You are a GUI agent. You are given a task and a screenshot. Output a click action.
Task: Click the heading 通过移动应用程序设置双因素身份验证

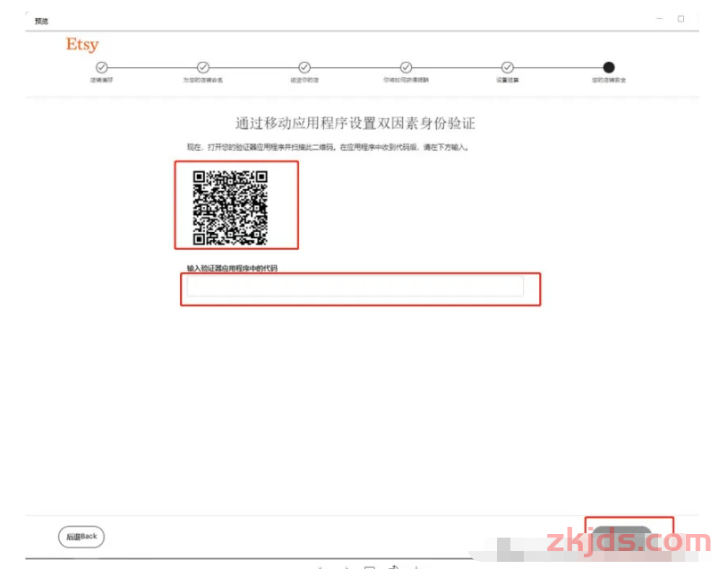355,123
